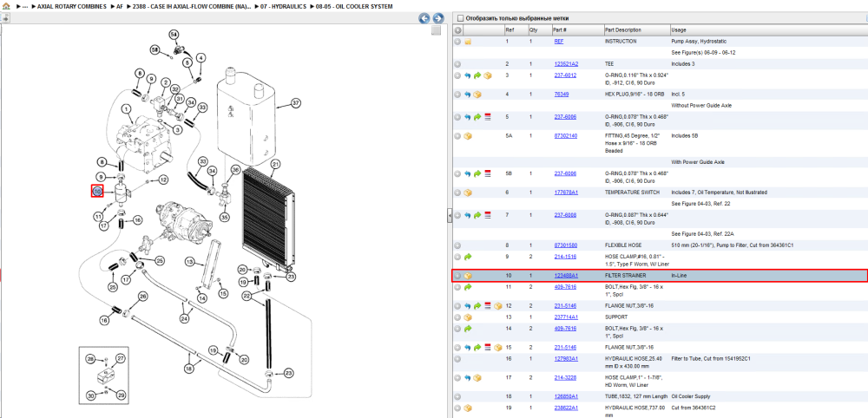Click the box icon in FILTER STRAINER row
The image size is (868, 418).
[468, 276]
